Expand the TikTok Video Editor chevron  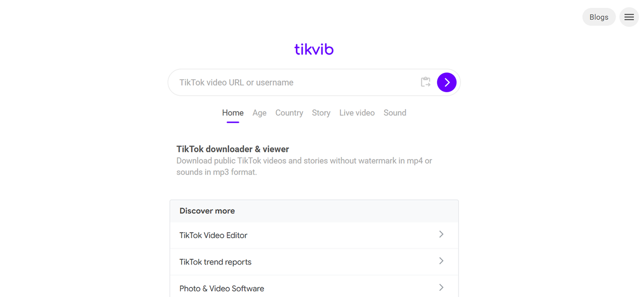441,234
